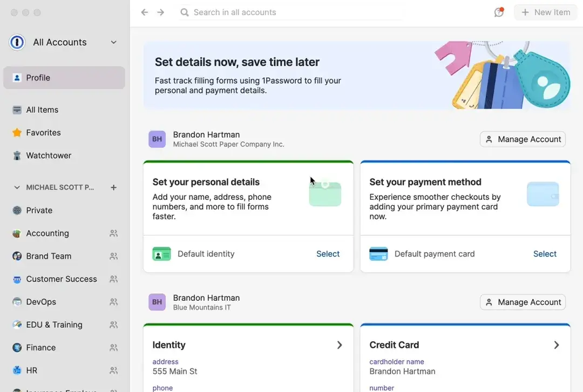Click the Set your payment method heading

pos(425,182)
